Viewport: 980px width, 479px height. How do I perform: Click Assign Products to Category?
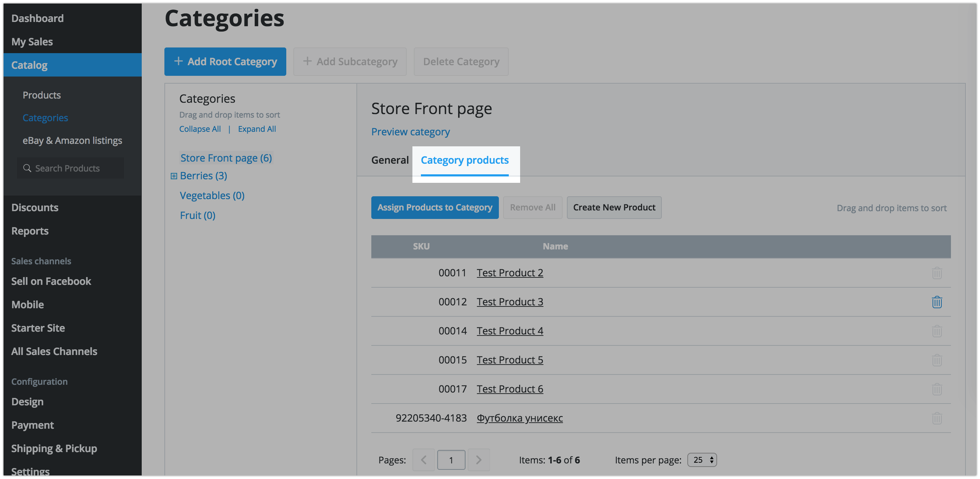pos(435,207)
